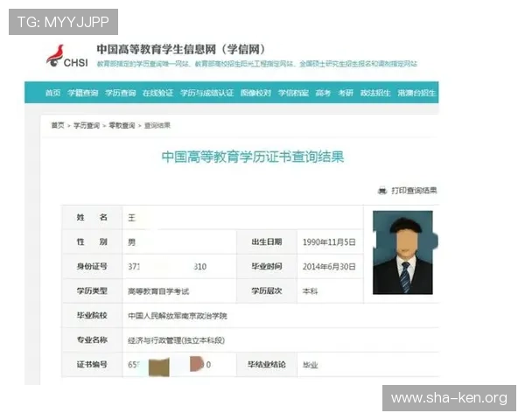Click the 毕业院校 label cell
The height and width of the screenshot is (420, 525).
click(92, 315)
